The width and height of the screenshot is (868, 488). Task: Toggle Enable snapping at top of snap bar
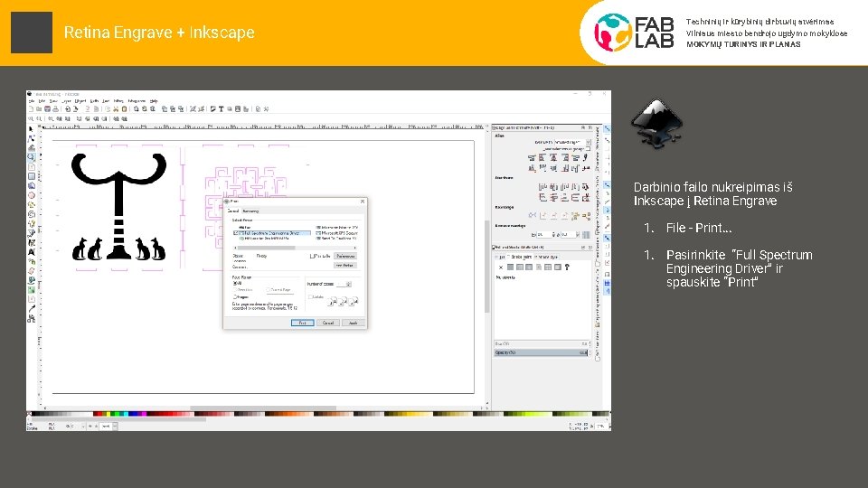(608, 128)
